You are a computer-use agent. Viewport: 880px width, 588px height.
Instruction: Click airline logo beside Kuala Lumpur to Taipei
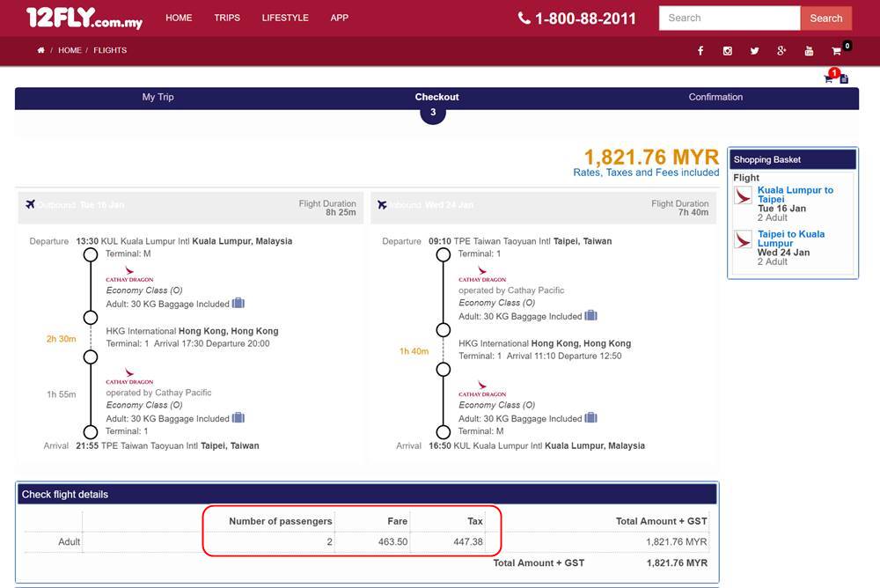click(x=743, y=195)
